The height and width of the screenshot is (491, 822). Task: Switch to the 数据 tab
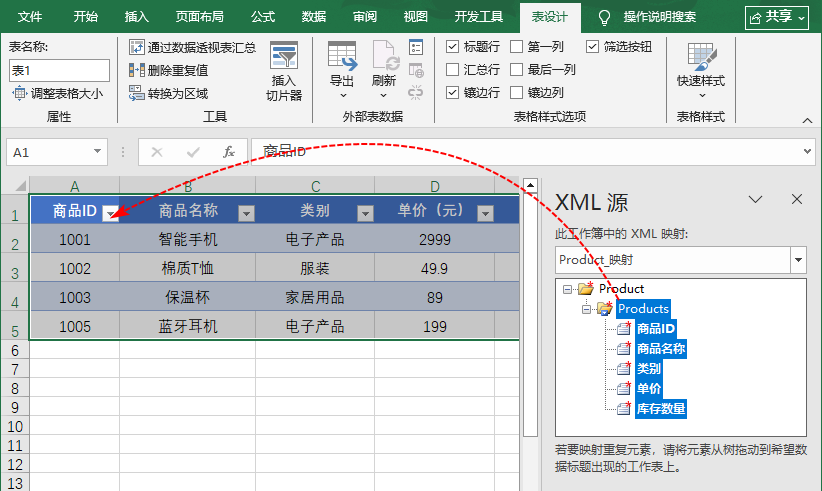tap(314, 17)
